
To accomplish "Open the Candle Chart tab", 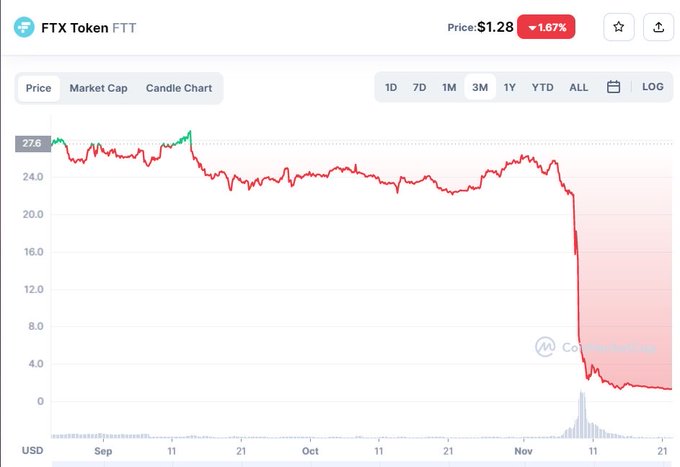I will coord(179,88).
